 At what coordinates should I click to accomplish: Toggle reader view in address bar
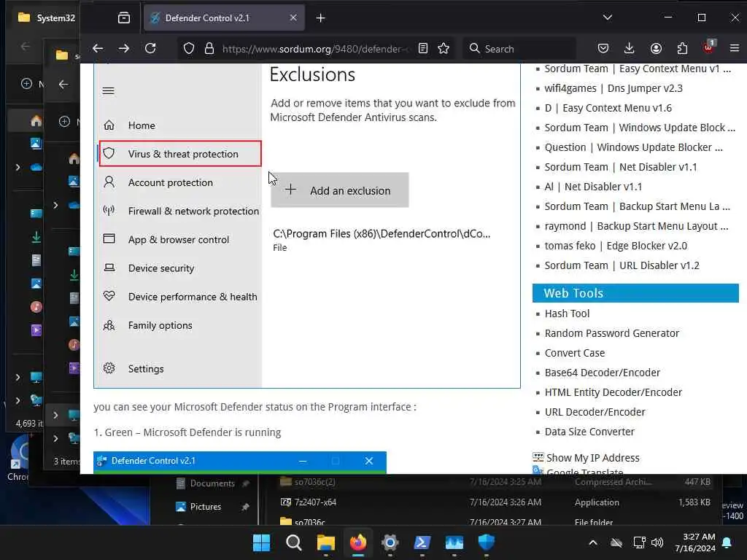click(x=422, y=48)
